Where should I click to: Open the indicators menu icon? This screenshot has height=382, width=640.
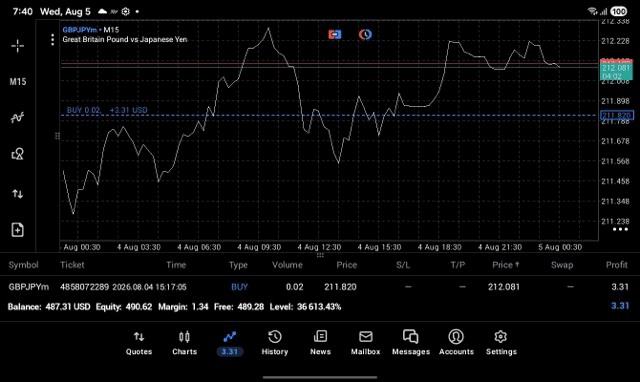click(18, 118)
